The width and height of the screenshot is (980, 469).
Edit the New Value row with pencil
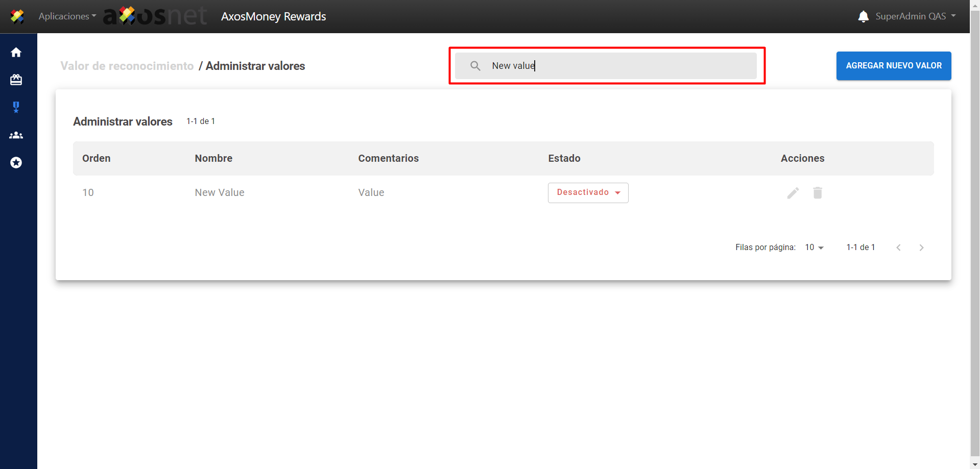(793, 193)
